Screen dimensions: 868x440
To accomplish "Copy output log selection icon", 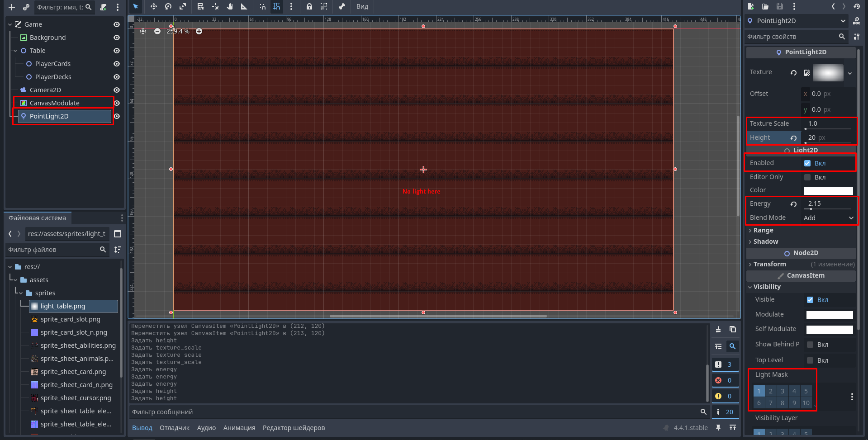I will [x=733, y=329].
